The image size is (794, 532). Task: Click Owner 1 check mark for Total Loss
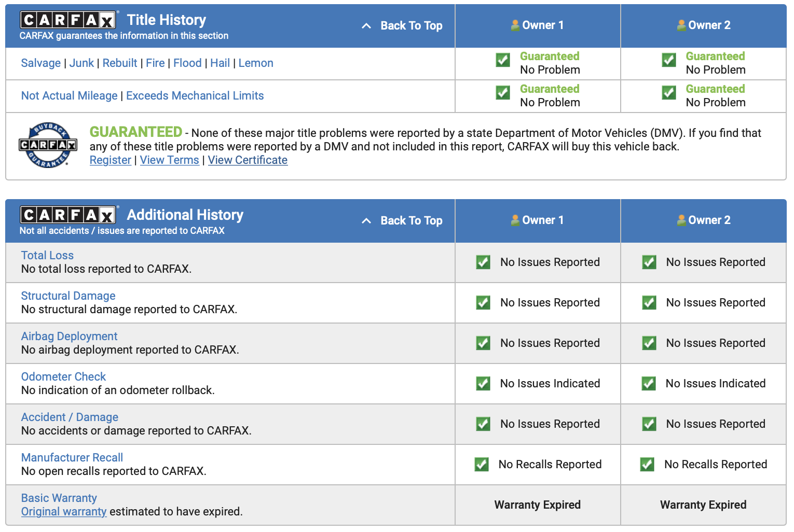[x=483, y=262]
